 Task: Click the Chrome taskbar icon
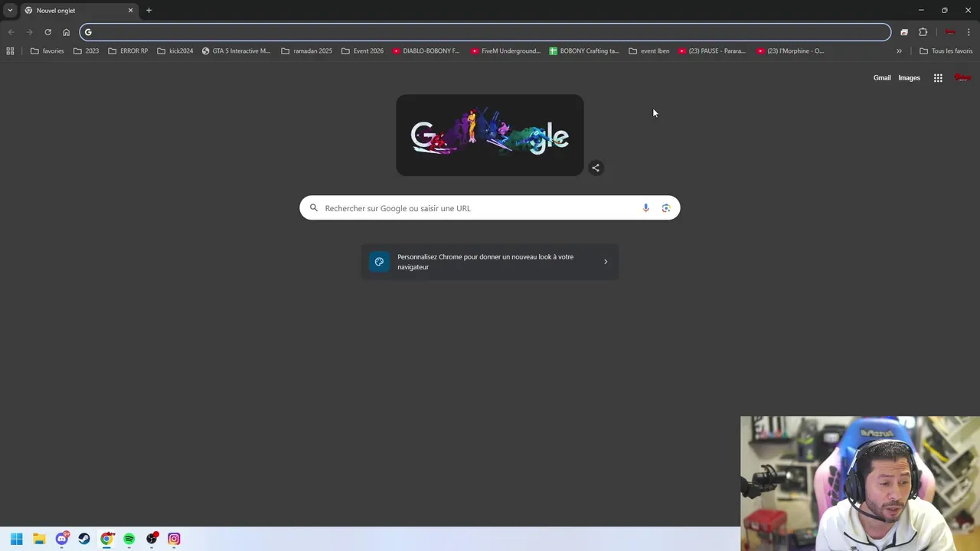106,539
